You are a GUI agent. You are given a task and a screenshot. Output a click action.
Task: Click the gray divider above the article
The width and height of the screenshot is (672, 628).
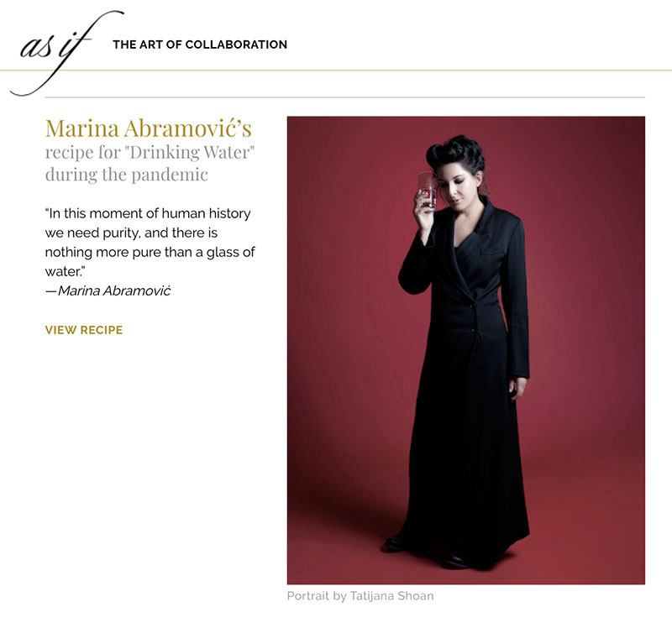pos(345,97)
